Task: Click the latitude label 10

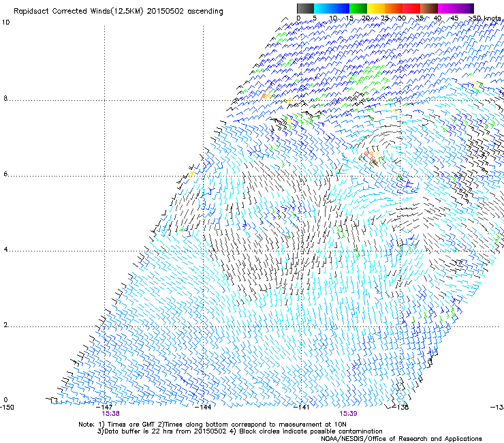Action: coord(5,22)
